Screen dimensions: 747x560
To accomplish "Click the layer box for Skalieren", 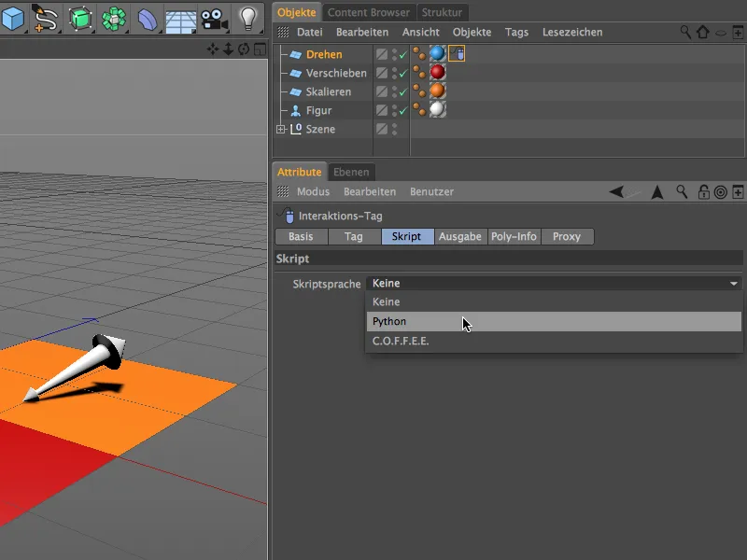I will (382, 91).
